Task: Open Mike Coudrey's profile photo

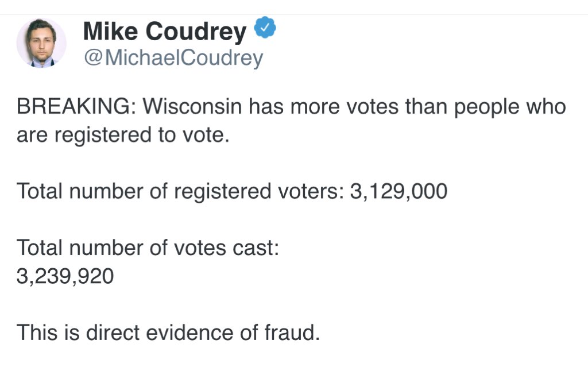Action: (41, 43)
